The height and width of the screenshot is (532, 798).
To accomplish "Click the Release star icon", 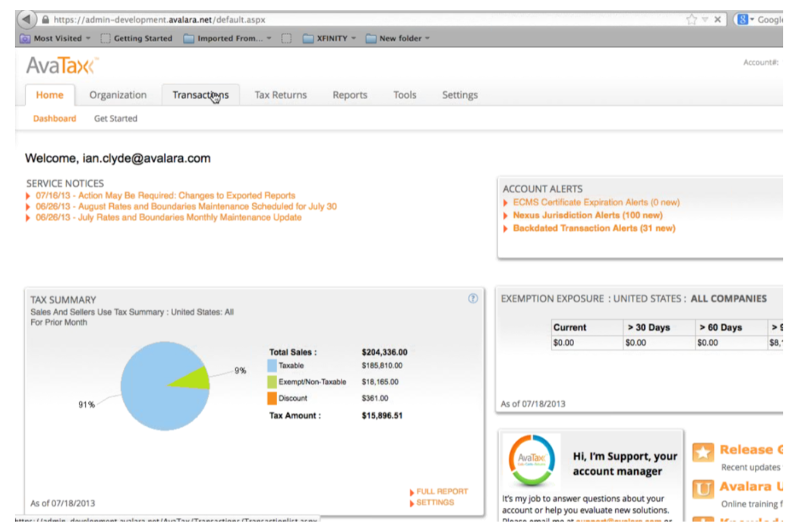I will [703, 452].
